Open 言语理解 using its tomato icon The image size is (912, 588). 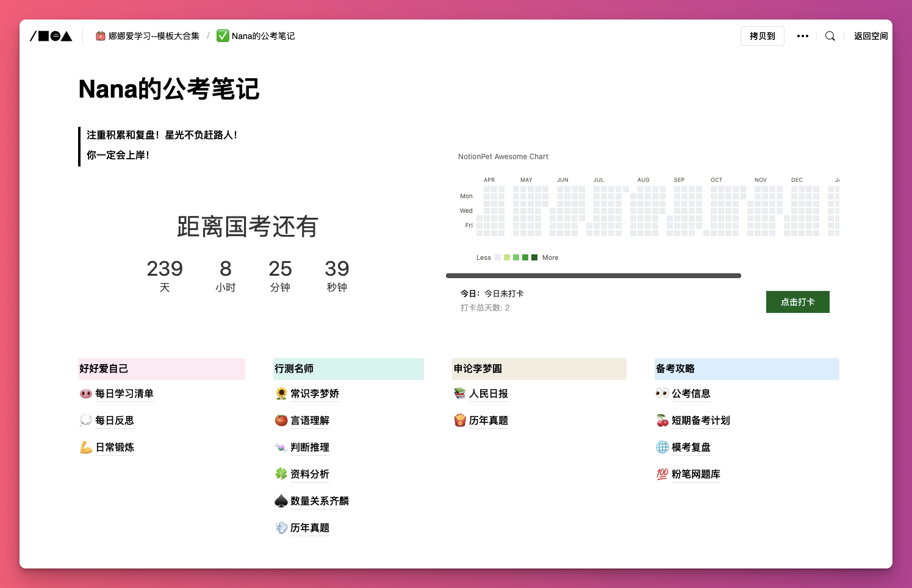click(281, 420)
